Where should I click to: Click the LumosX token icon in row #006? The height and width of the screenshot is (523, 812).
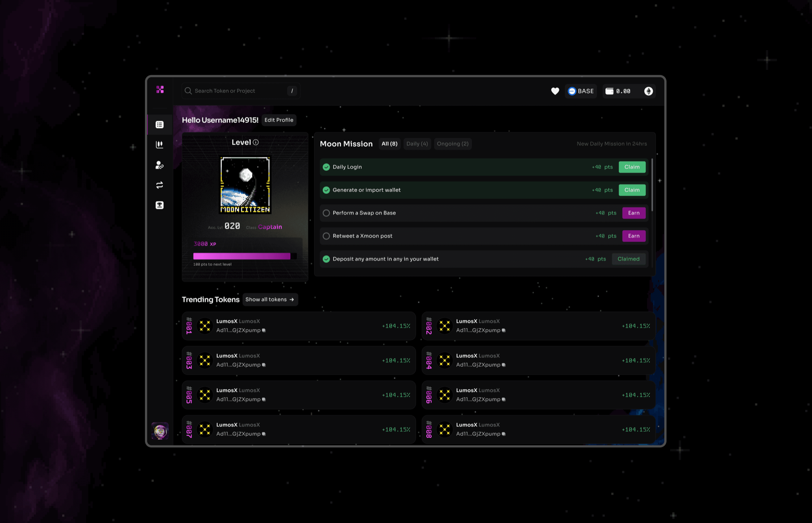pyautogui.click(x=445, y=395)
